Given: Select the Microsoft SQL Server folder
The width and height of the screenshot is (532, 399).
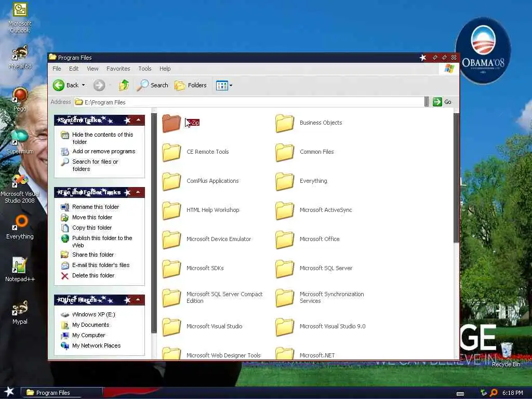Looking at the screenshot, I should [314, 268].
